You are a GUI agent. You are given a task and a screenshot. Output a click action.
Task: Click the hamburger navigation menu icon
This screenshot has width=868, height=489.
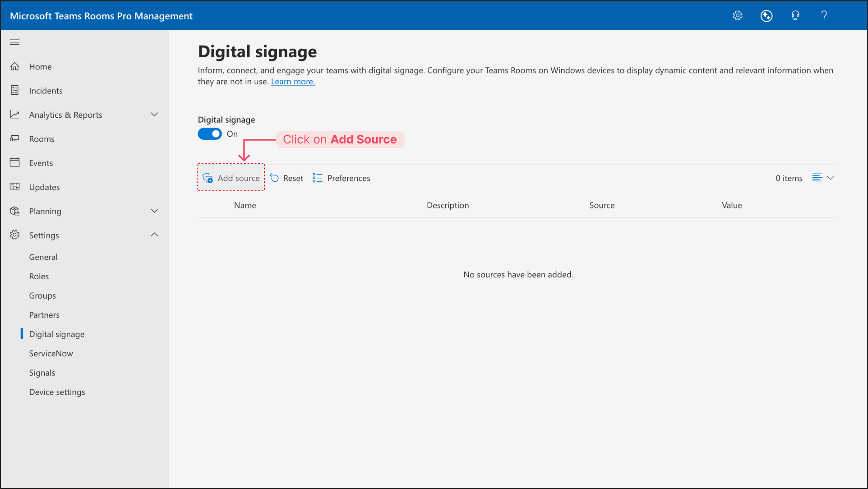pyautogui.click(x=15, y=42)
